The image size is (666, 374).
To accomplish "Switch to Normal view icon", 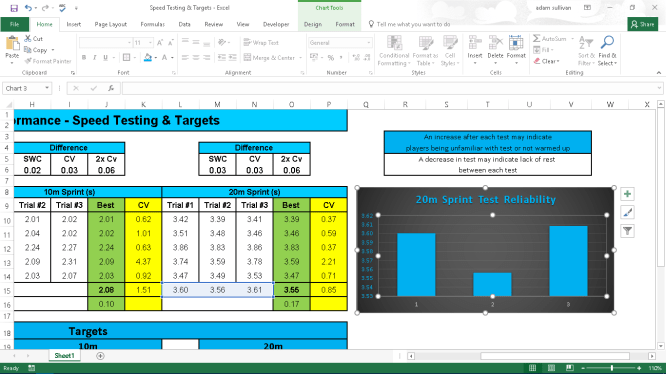I will click(532, 368).
